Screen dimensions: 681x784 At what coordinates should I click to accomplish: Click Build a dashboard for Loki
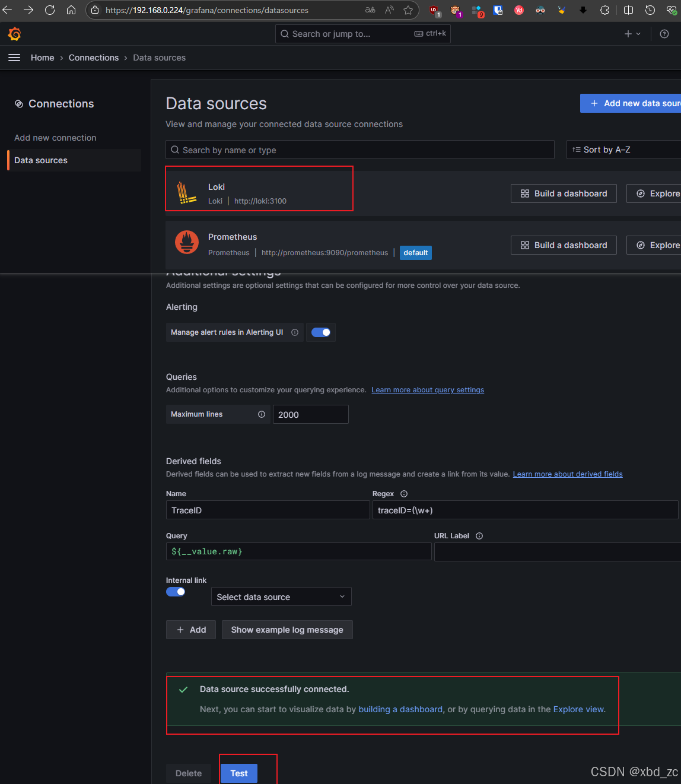pos(564,193)
